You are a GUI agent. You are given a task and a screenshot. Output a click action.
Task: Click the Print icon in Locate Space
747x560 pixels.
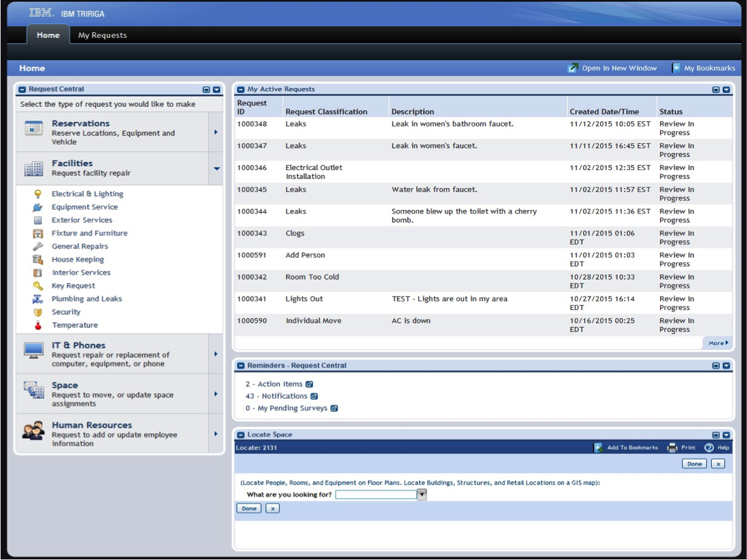pos(672,447)
